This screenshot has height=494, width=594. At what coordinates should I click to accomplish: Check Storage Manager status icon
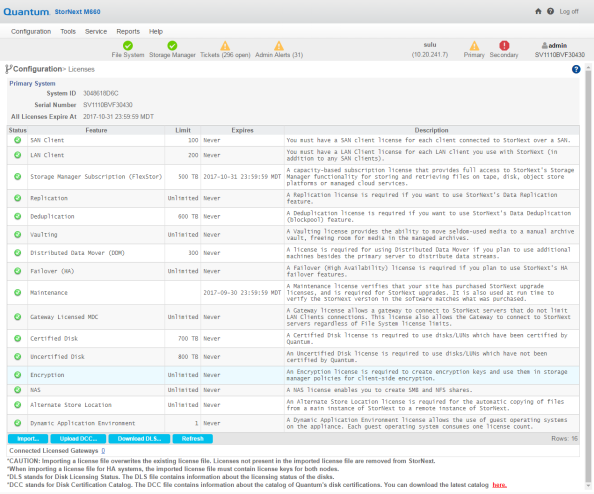coord(172,45)
